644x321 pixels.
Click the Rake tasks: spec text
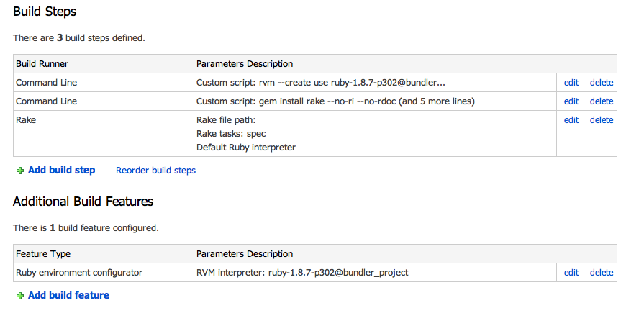(x=231, y=134)
